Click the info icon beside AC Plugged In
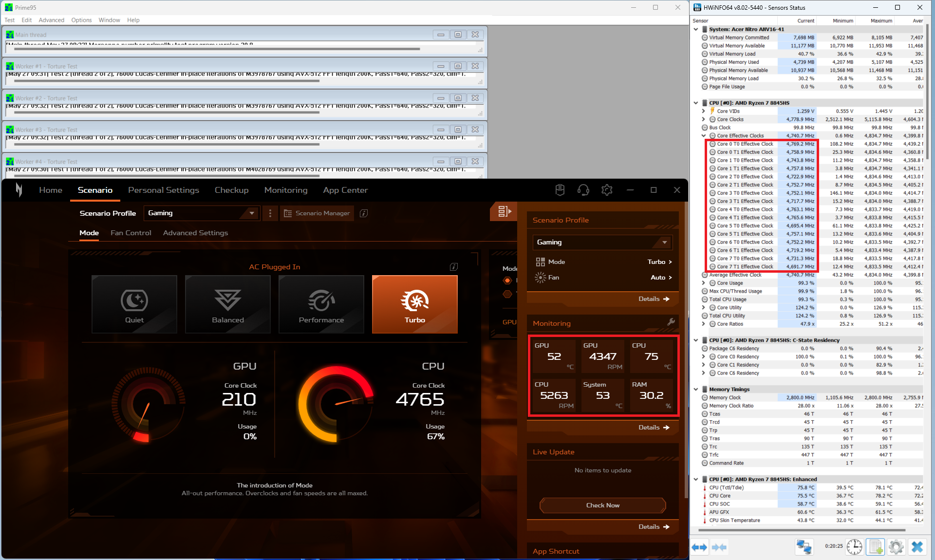Viewport: 935px width, 560px height. pyautogui.click(x=453, y=267)
